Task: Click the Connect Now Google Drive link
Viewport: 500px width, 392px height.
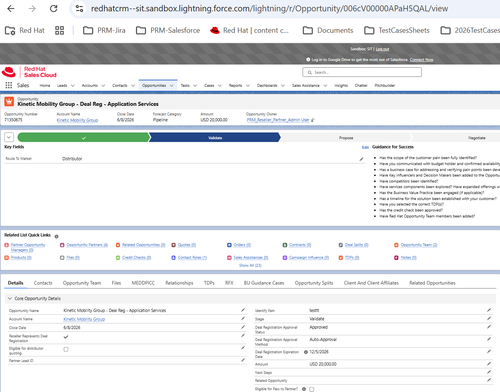Action: (x=421, y=60)
